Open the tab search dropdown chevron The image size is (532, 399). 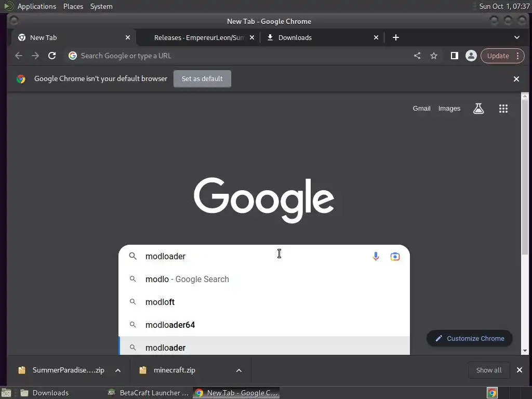[517, 37]
